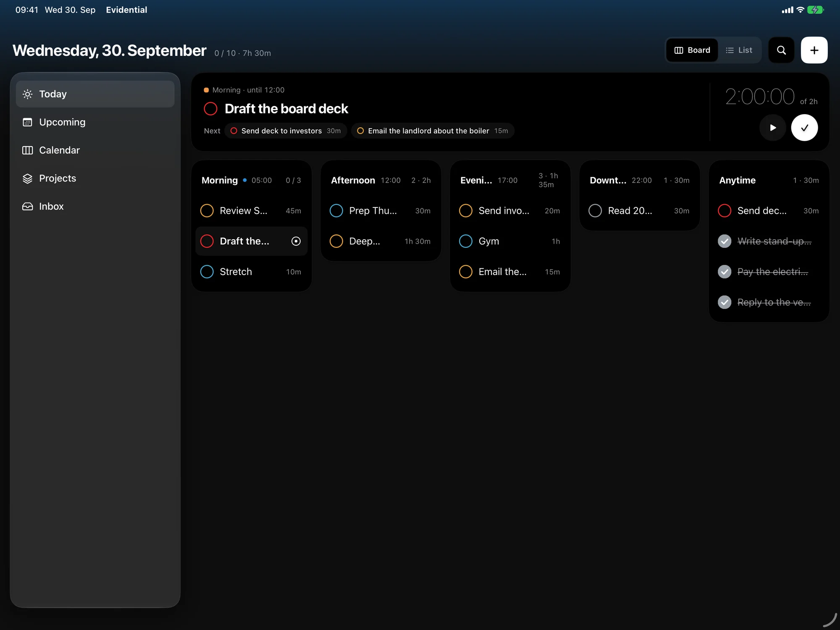Open Inbox in the sidebar
Image resolution: width=840 pixels, height=630 pixels.
click(95, 207)
